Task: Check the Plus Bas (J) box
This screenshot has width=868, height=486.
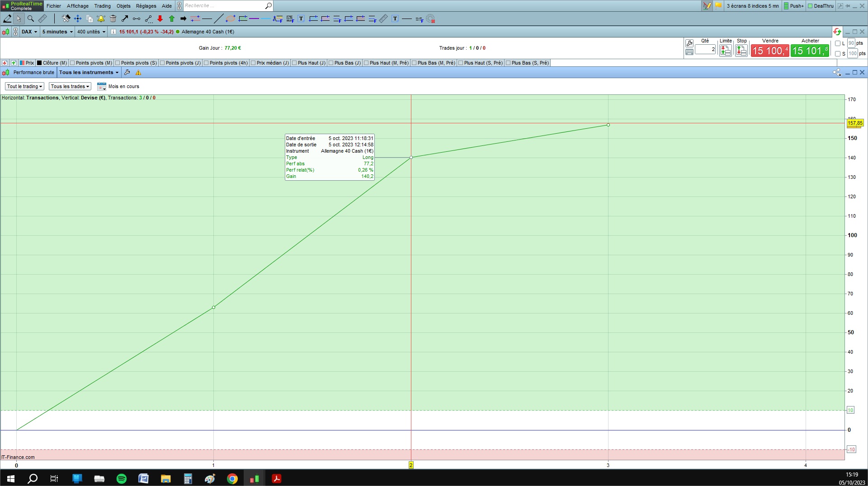Action: click(331, 63)
